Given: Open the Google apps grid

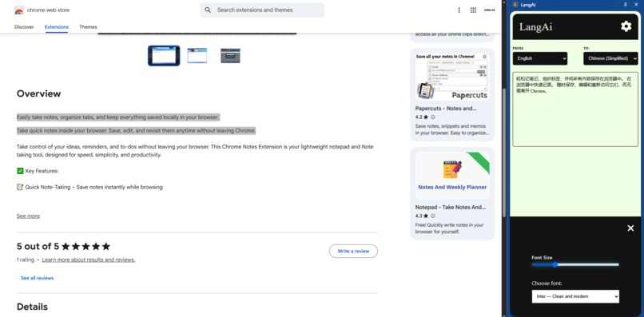Looking at the screenshot, I should (x=473, y=10).
